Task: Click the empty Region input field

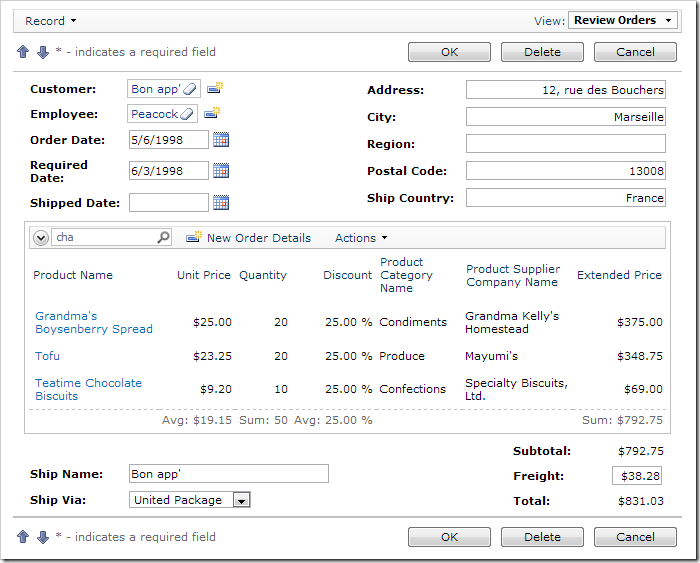Action: pyautogui.click(x=566, y=144)
